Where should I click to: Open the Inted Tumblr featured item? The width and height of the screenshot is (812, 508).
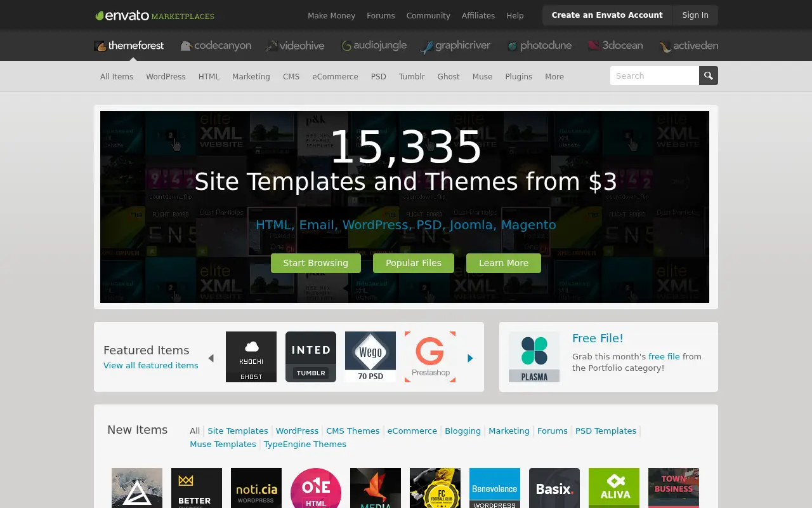coord(311,357)
